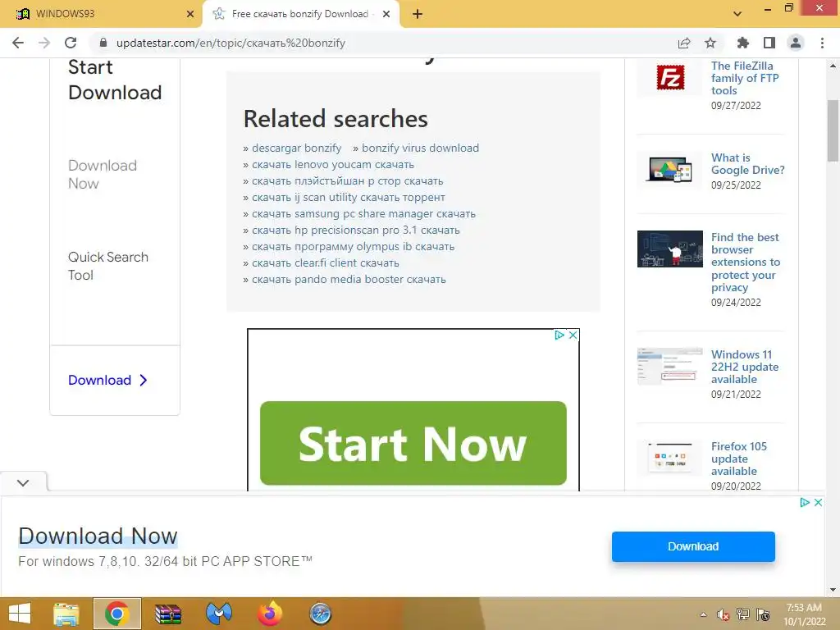
Task: Open the browser extensions privacy thumbnail
Action: 669,249
